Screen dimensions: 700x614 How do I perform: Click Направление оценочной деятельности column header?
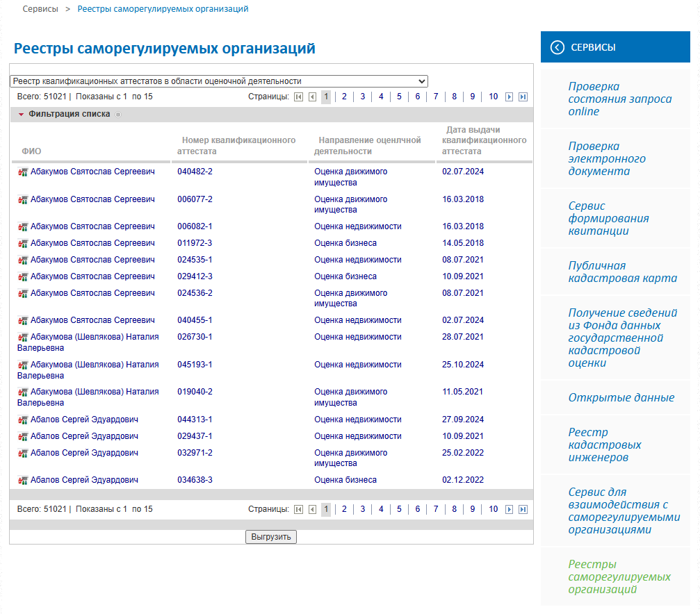point(367,146)
